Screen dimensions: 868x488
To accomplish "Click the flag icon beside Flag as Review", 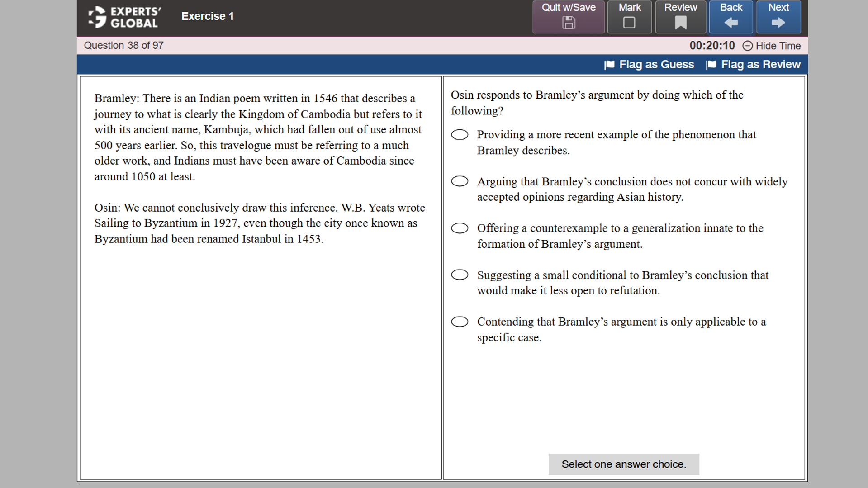I will pyautogui.click(x=711, y=65).
